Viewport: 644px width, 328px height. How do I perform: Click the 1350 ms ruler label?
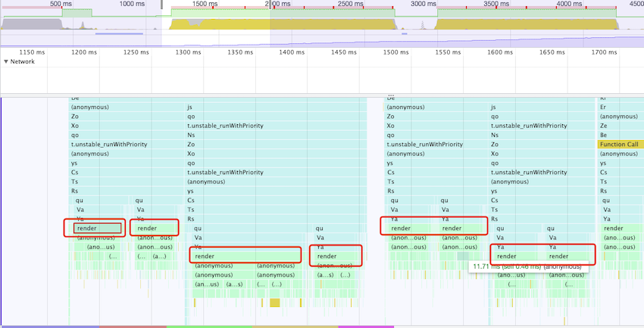(240, 52)
